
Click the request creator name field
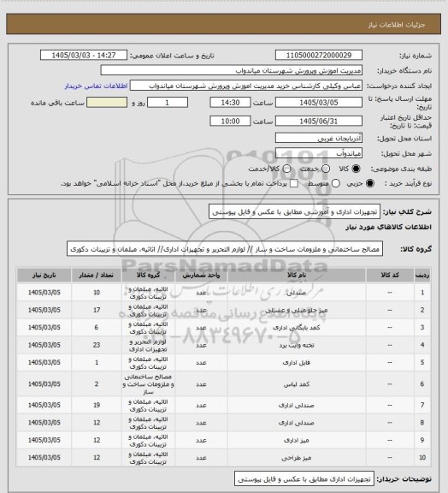[x=246, y=86]
